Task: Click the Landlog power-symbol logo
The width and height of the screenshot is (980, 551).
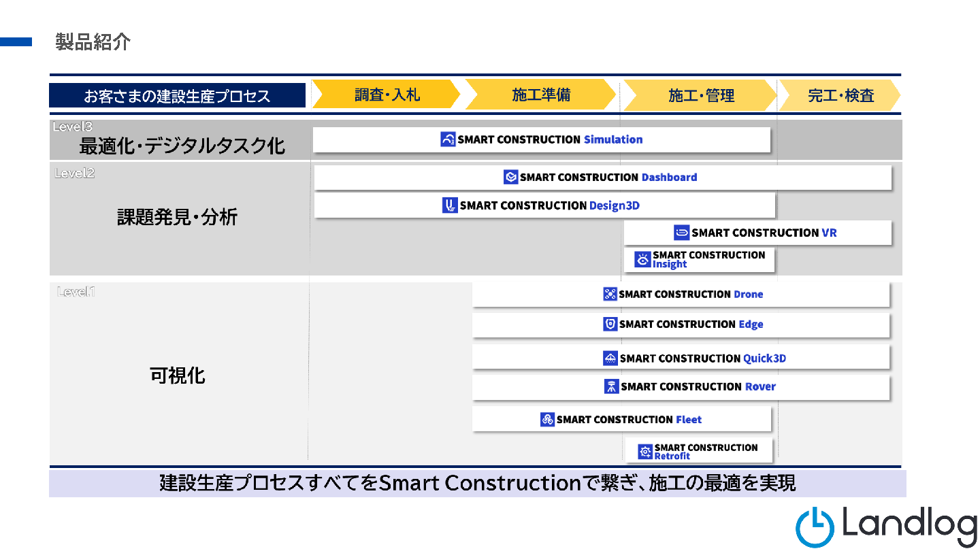Action: coord(815,527)
